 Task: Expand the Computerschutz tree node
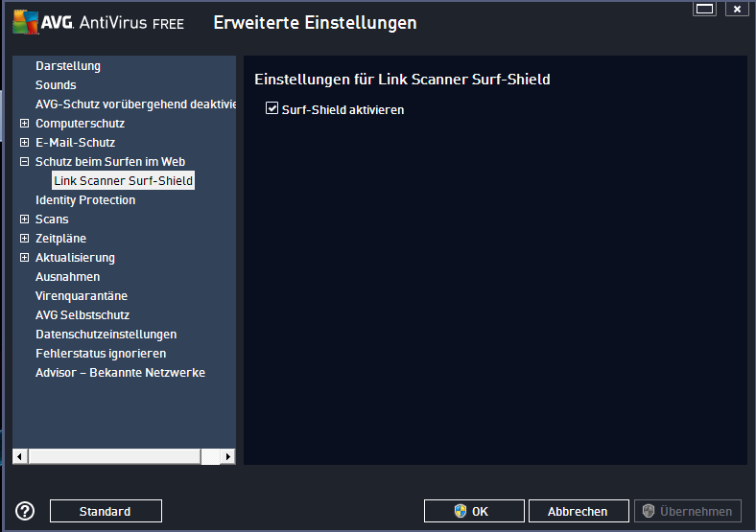(x=24, y=124)
